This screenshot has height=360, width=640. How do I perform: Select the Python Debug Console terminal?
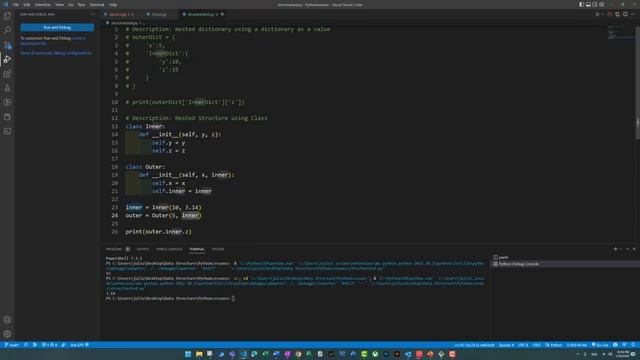click(565, 264)
